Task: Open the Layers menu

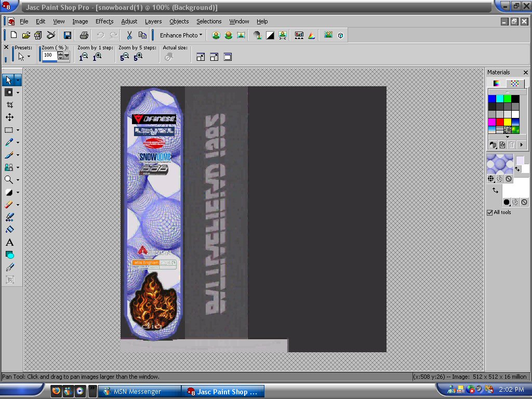Action: 153,21
